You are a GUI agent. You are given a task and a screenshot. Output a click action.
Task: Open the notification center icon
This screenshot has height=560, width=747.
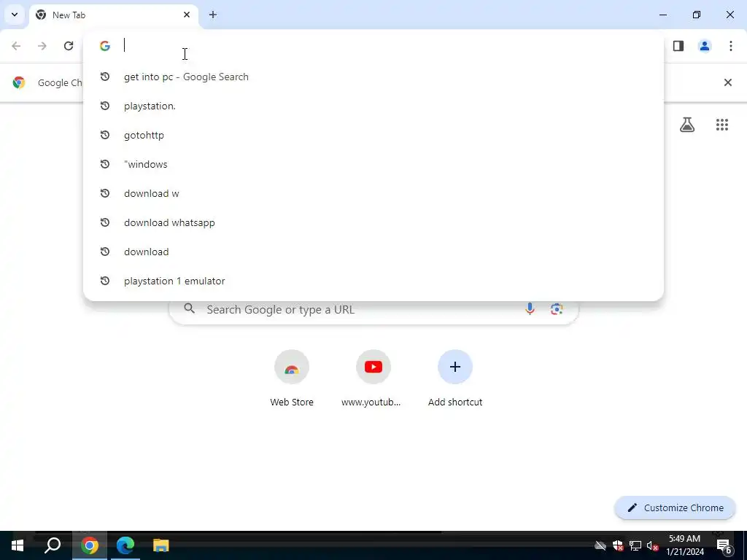coord(724,545)
